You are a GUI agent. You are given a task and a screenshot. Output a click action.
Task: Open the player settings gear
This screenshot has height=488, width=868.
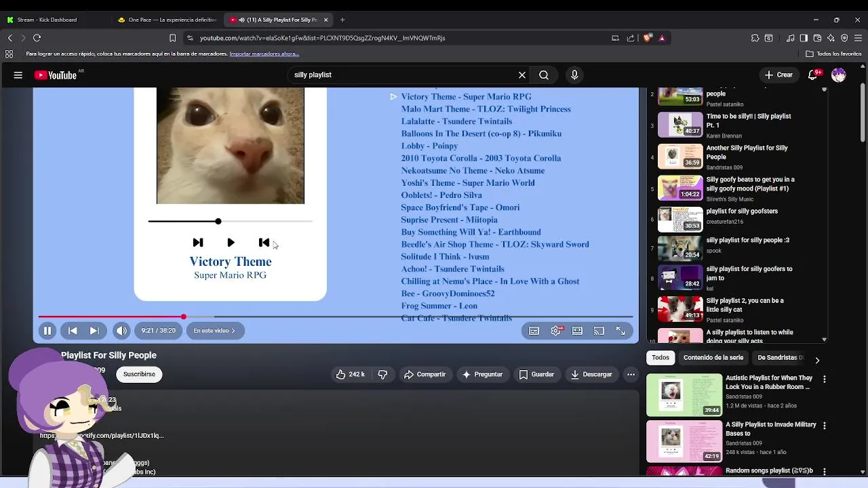coord(556,331)
